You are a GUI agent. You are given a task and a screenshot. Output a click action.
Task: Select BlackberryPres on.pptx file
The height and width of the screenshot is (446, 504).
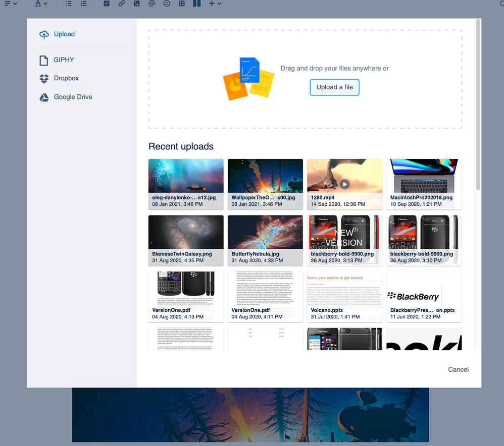(x=424, y=297)
